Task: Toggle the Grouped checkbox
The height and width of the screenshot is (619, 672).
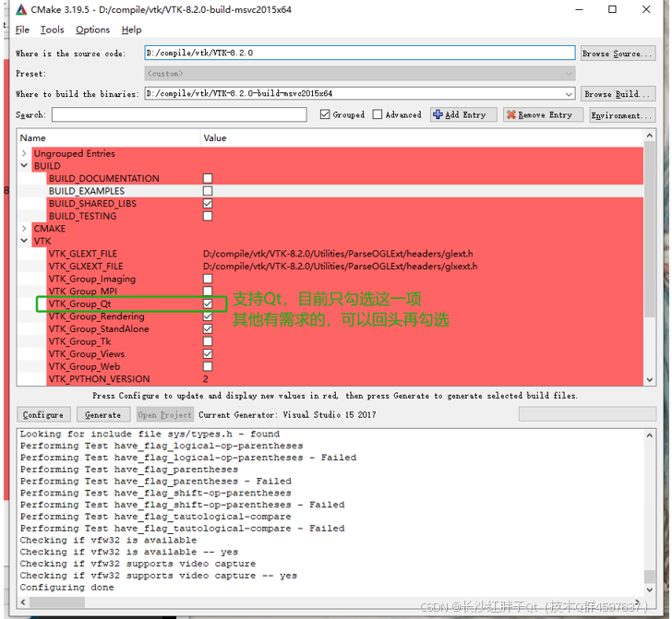Action: point(325,115)
